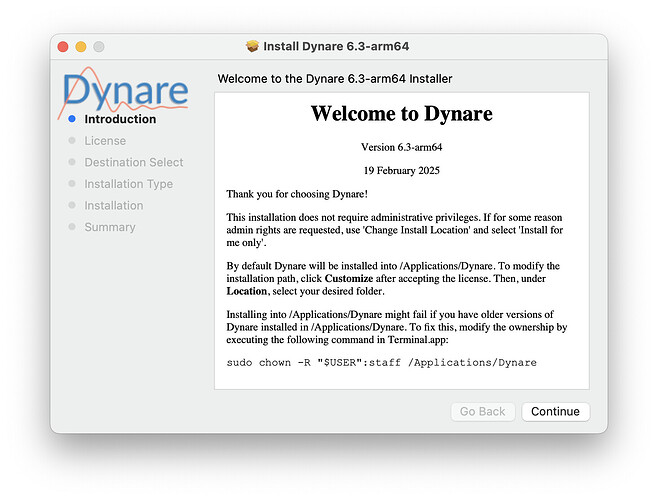Click the package icon in the title bar
Viewport: 658px width, 500px height.
(252, 46)
